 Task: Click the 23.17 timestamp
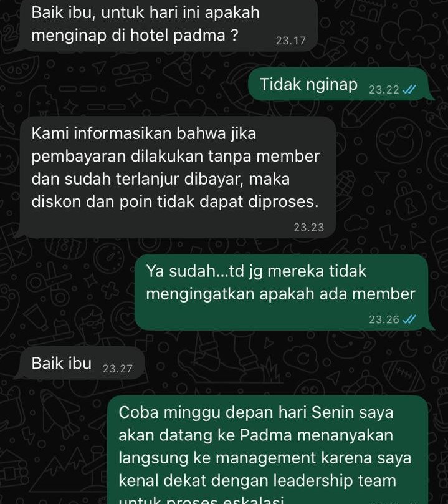(x=290, y=41)
